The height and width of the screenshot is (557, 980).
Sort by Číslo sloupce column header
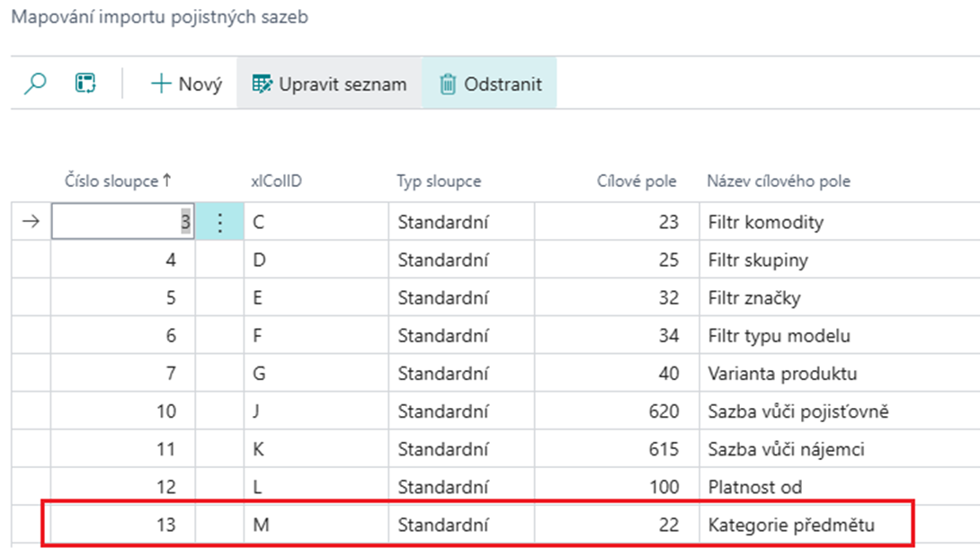point(118,181)
